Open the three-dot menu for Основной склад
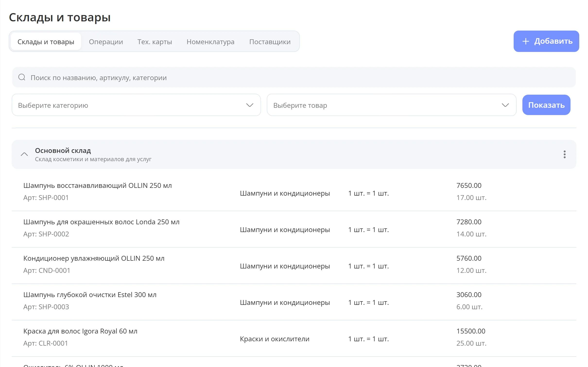This screenshot has width=588, height=367. coord(564,154)
